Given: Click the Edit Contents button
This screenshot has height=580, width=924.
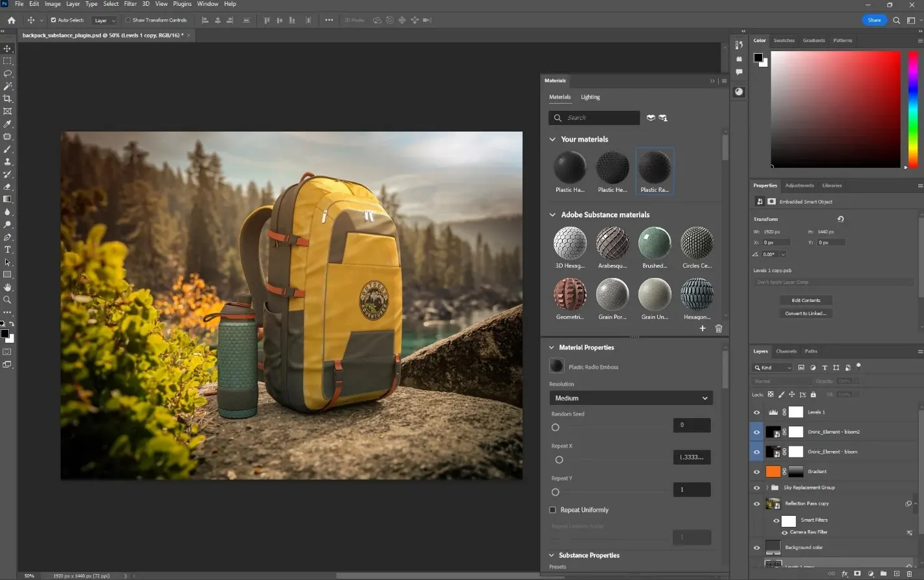Looking at the screenshot, I should pos(806,300).
